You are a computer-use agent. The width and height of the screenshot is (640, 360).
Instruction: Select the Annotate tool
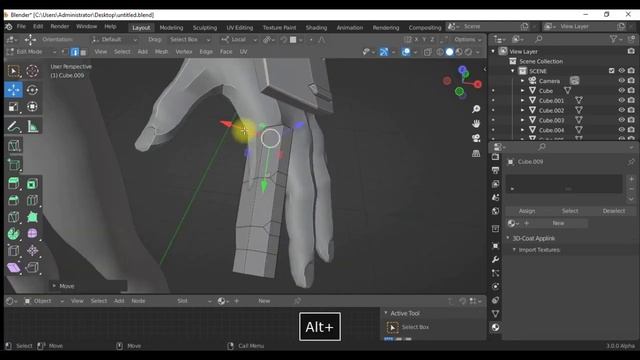13,127
